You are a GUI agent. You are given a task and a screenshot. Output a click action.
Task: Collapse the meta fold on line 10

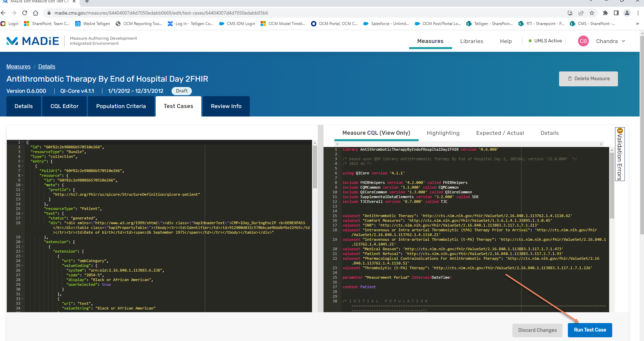[23, 185]
